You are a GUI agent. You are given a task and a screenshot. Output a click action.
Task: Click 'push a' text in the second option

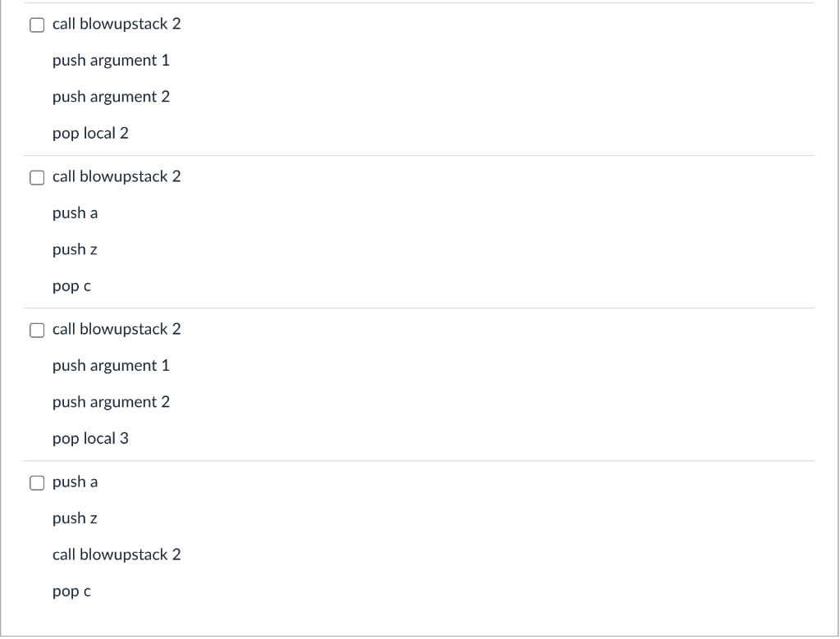[75, 213]
